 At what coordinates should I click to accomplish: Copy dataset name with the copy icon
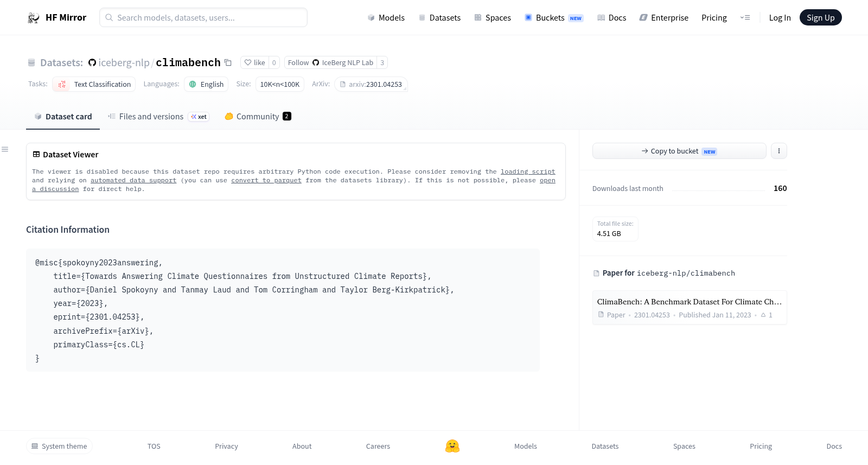pyautogui.click(x=228, y=62)
